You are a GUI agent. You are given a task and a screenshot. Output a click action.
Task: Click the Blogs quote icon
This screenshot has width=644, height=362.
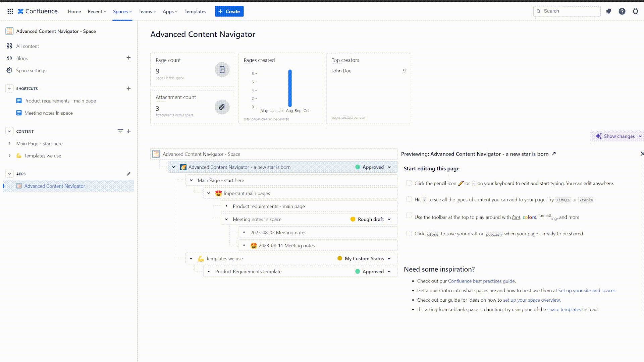pos(9,58)
